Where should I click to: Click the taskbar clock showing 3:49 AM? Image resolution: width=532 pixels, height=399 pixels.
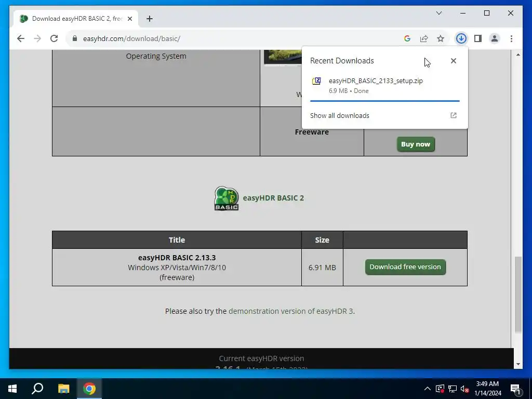[487, 389]
